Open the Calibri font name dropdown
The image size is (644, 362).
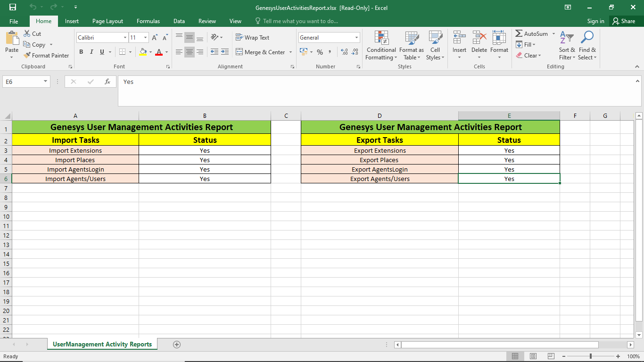click(125, 38)
